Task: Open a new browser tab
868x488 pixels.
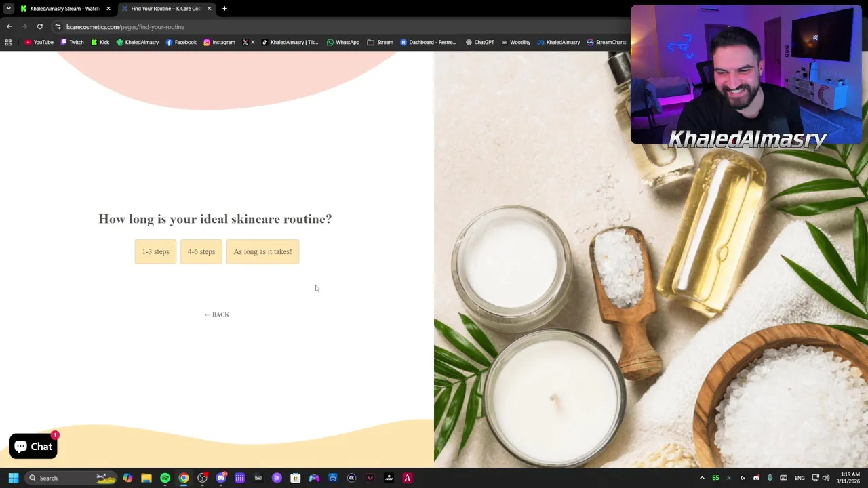Action: 224,9
